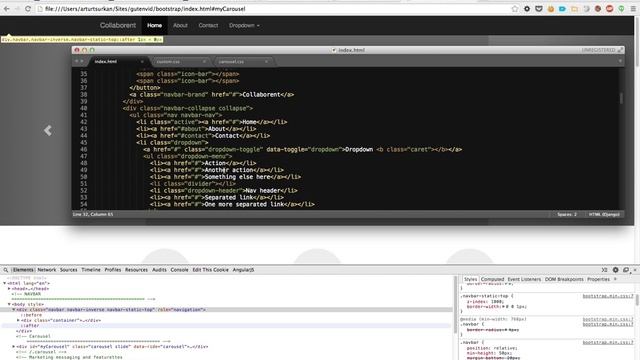Open DevTools settings gear
The height and width of the screenshot is (360, 640).
(x=616, y=270)
